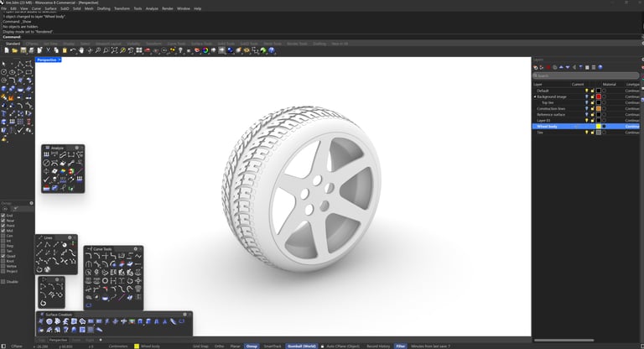Enable the Cen object snap checkbox
Image resolution: width=644 pixels, height=349 pixels.
[3, 236]
